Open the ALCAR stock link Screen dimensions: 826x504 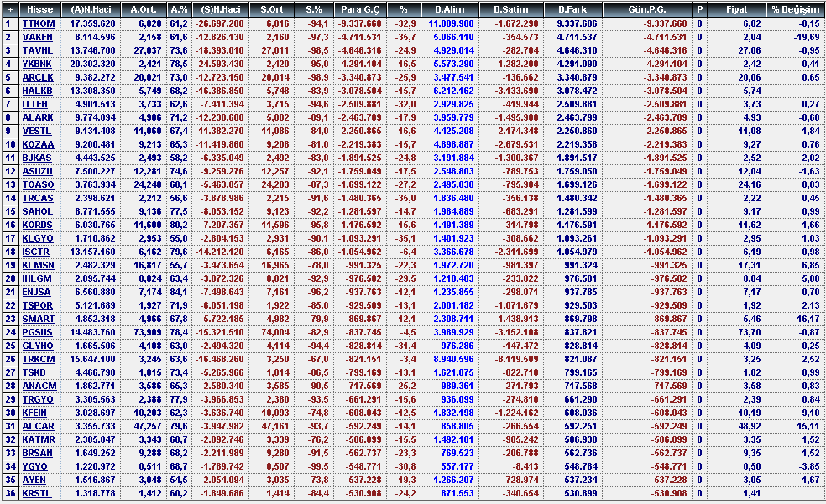[39, 427]
